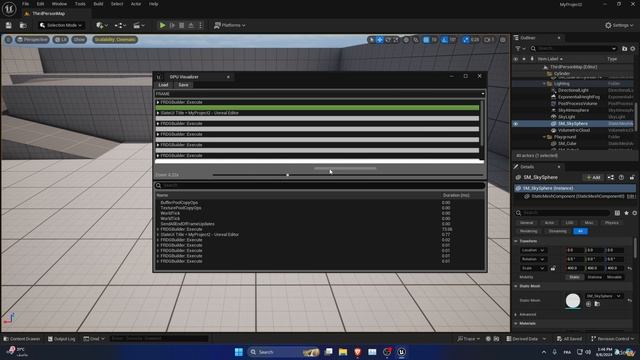640x360 pixels.
Task: Click the green FRDGBuilder timing bar
Action: [x=318, y=108]
